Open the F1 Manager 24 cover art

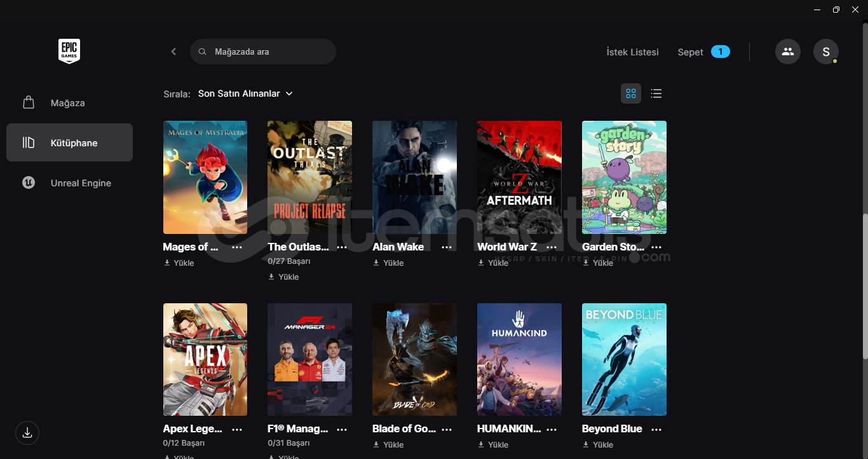[x=309, y=359]
